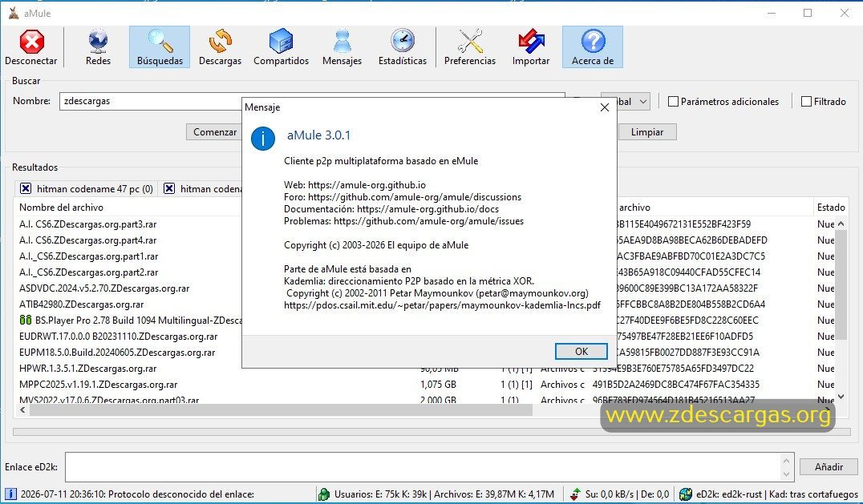Click the Importar toolbar icon

click(x=531, y=42)
